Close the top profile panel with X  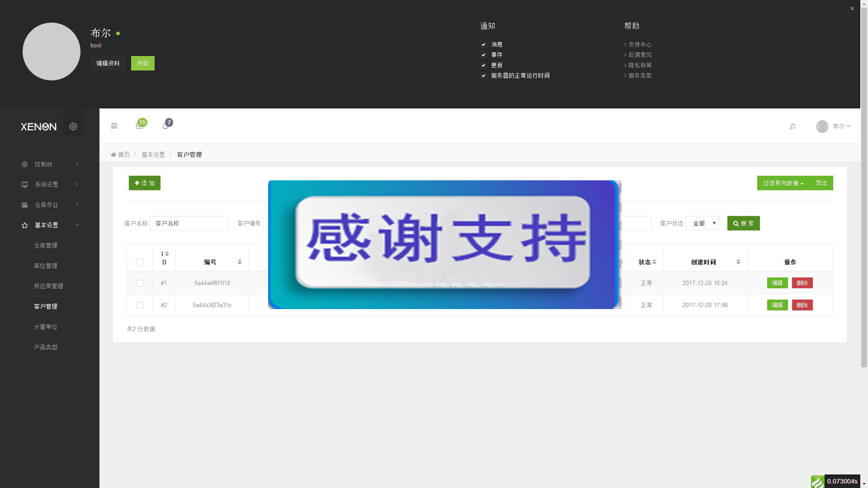click(x=852, y=9)
